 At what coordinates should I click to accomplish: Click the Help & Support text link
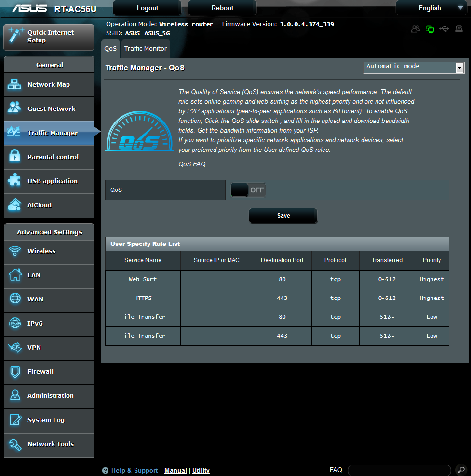(135, 471)
